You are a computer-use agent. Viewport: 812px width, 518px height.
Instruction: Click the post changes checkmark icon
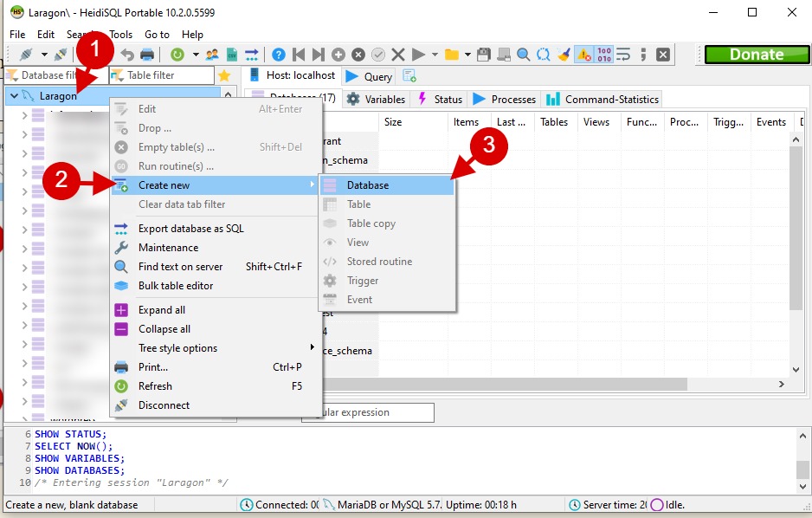pos(378,55)
